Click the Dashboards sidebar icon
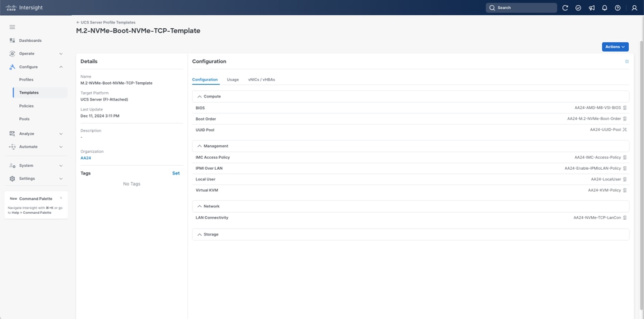The image size is (644, 319). [12, 41]
